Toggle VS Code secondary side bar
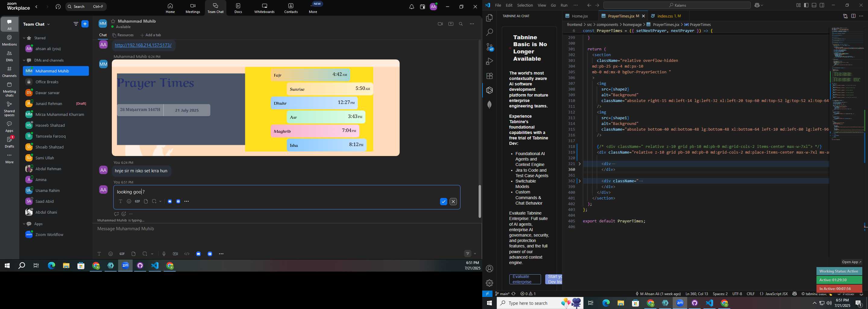 (822, 5)
